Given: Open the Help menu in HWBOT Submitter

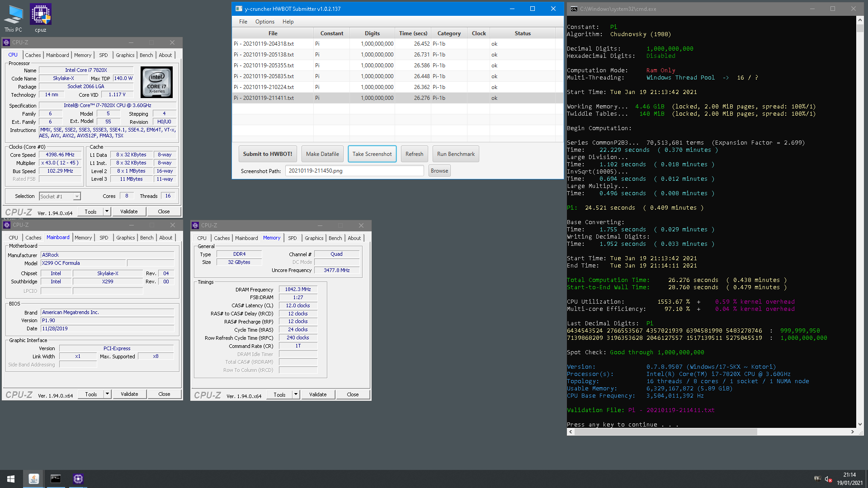Looking at the screenshot, I should click(x=288, y=21).
